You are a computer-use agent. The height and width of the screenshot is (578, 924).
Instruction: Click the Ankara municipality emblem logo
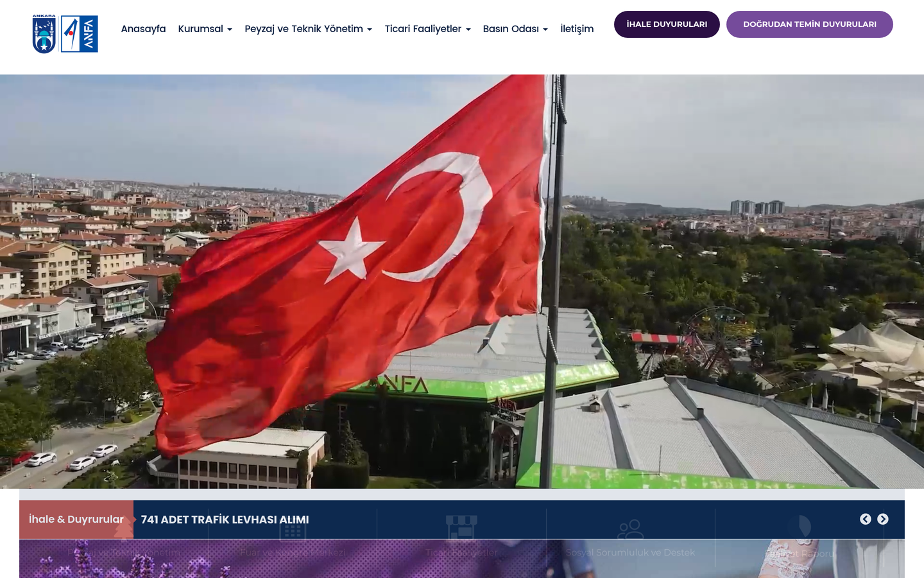point(44,34)
